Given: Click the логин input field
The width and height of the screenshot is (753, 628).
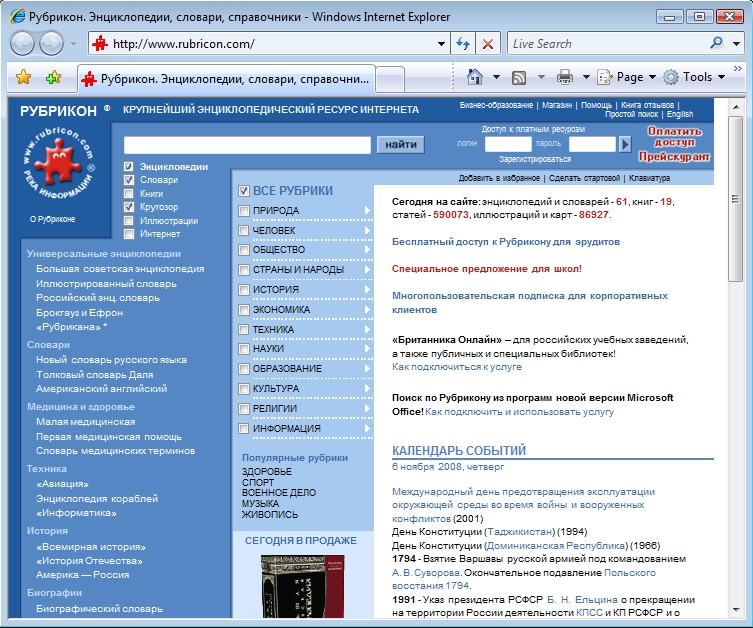Looking at the screenshot, I should click(x=508, y=144).
